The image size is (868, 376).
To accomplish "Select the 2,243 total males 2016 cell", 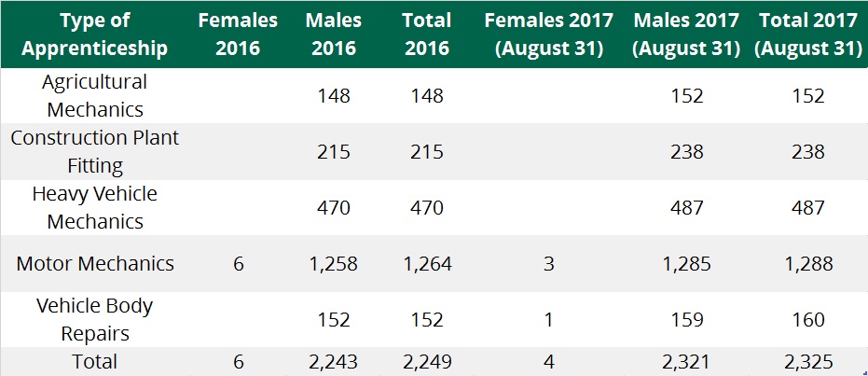I will pyautogui.click(x=334, y=362).
